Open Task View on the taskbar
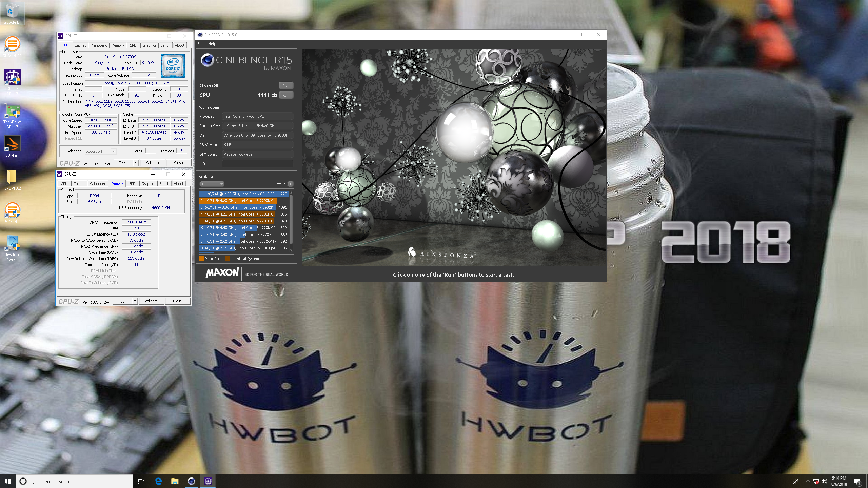868x488 pixels. click(141, 481)
